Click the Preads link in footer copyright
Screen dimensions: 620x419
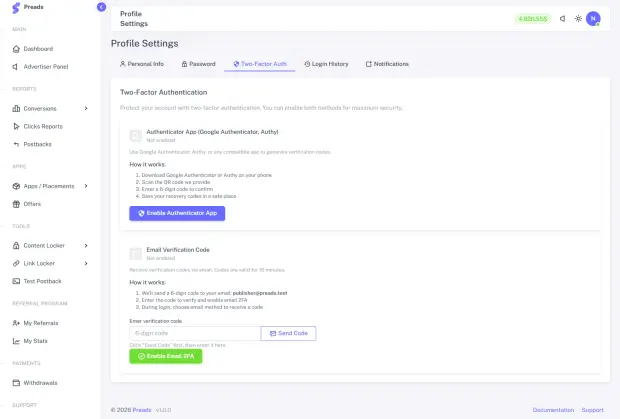(142, 410)
